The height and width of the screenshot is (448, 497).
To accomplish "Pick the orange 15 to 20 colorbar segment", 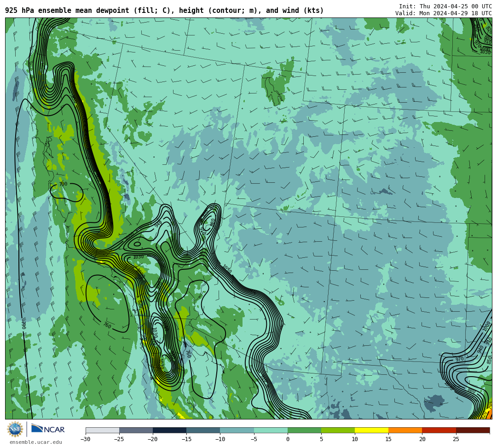I will pyautogui.click(x=405, y=430).
